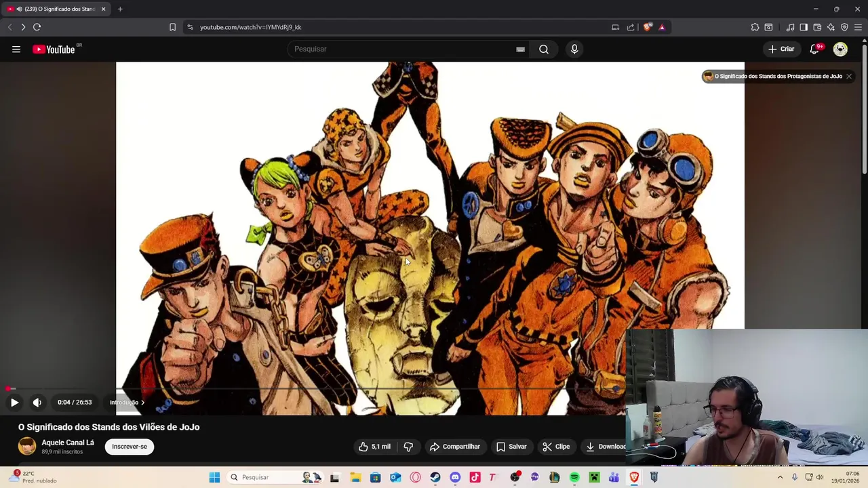Start voice search with the microphone
Viewport: 868px width, 488px height.
click(x=574, y=49)
